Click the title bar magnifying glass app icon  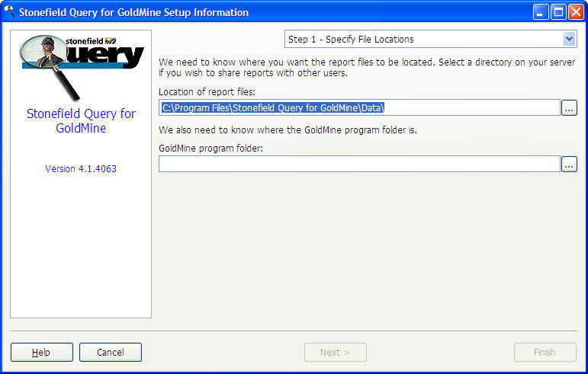click(8, 11)
